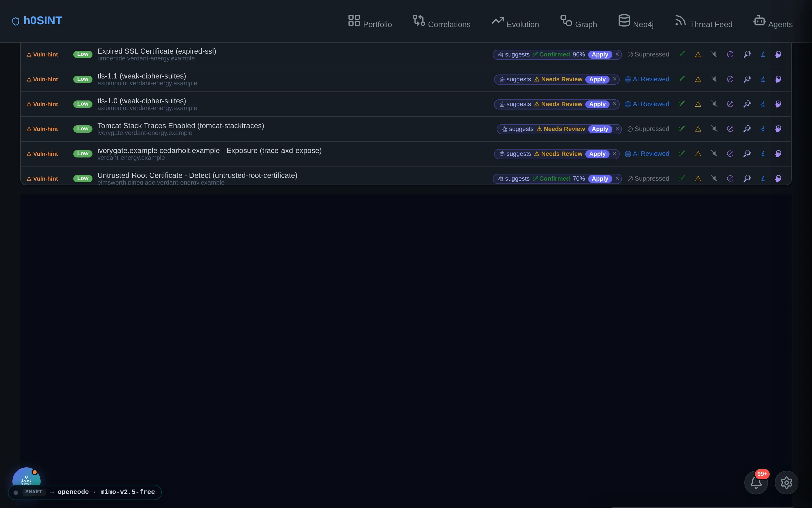This screenshot has width=812, height=508.
Task: Click the AI Reviewed status on tls-1.0 row
Action: click(x=646, y=104)
